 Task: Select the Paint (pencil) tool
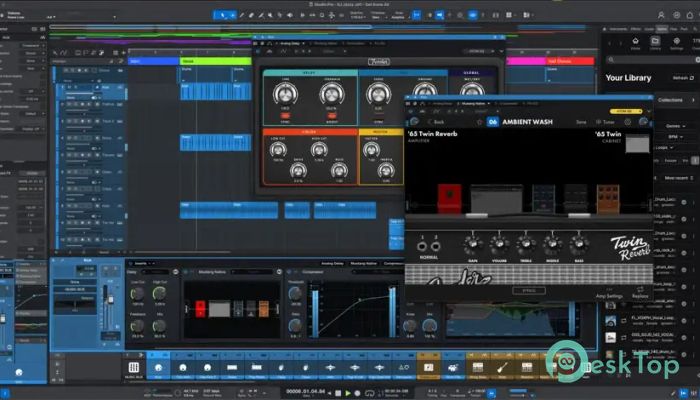pos(242,15)
